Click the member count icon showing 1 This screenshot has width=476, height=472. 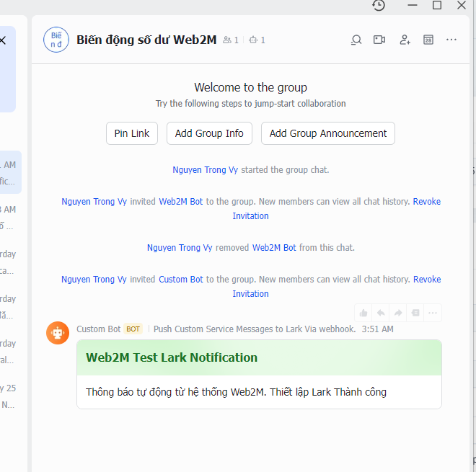coord(230,40)
